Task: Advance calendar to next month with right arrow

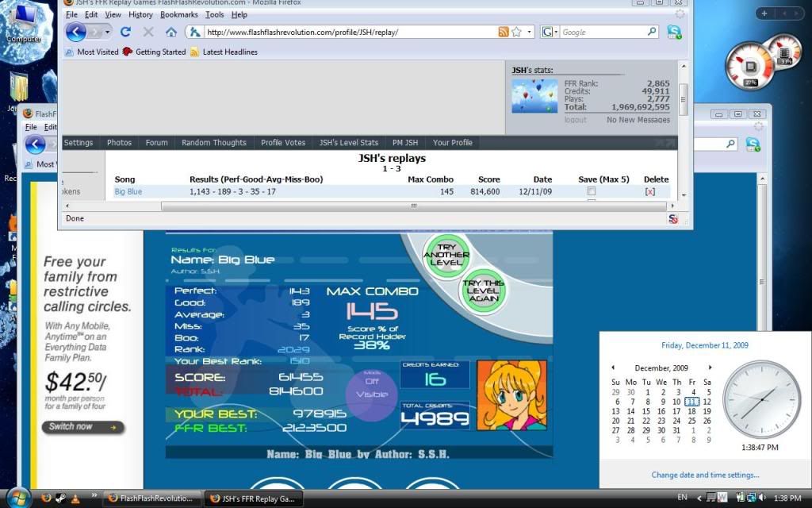Action: [x=710, y=368]
